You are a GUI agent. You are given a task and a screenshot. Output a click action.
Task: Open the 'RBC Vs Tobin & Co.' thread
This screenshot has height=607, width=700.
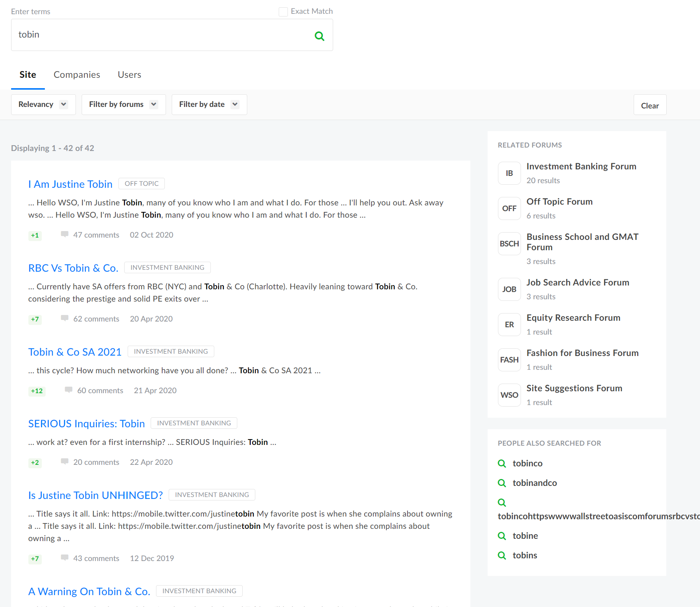tap(73, 268)
